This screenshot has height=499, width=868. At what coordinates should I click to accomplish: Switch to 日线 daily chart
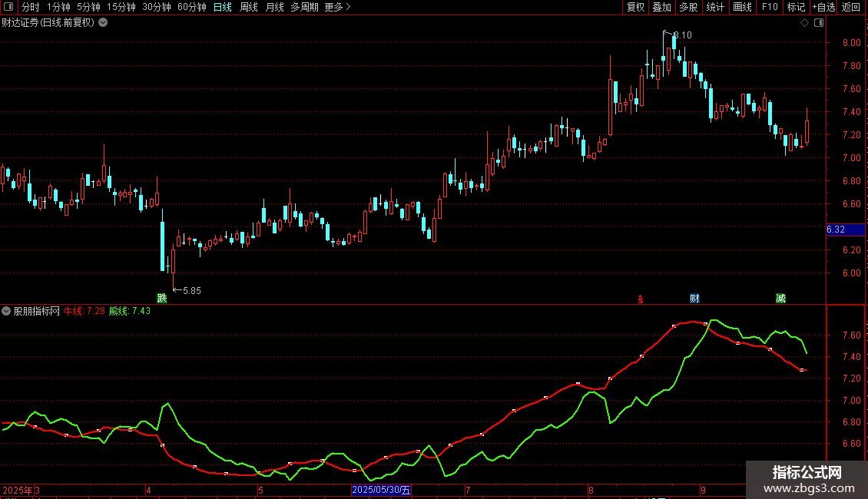click(x=223, y=7)
